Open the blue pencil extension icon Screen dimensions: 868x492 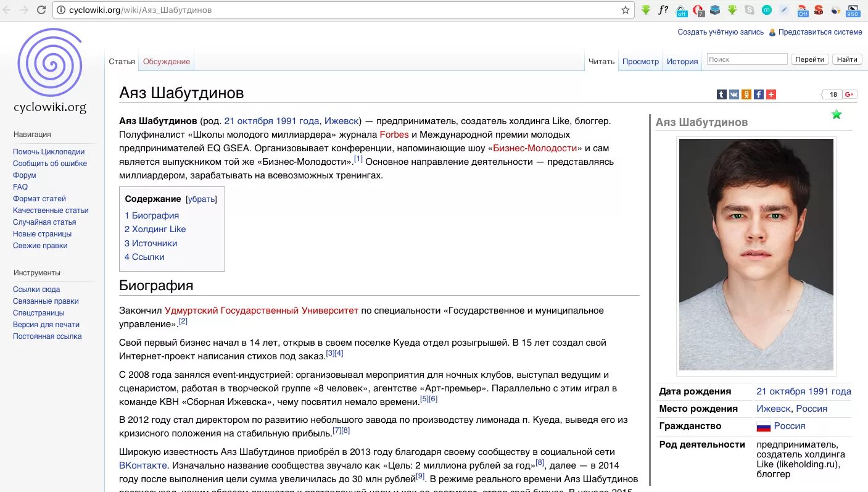tap(784, 10)
